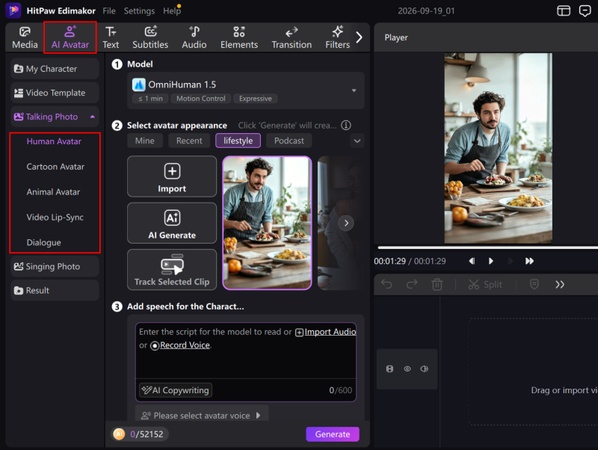Toggle track visibility eye icon

407,369
